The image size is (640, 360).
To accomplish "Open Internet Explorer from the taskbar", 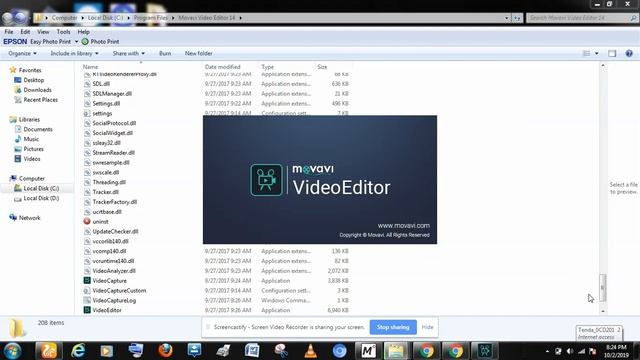I will coord(78,351).
